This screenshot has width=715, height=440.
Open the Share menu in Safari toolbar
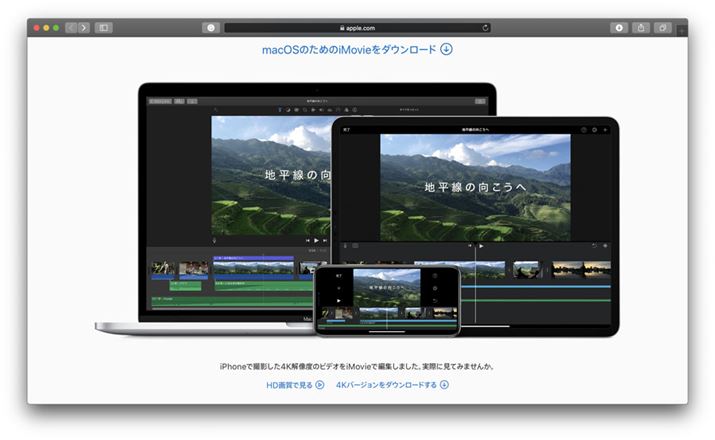point(641,28)
